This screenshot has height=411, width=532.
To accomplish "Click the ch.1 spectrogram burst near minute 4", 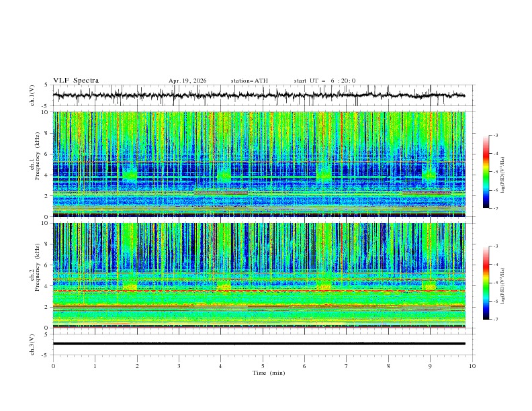I will 224,174.
